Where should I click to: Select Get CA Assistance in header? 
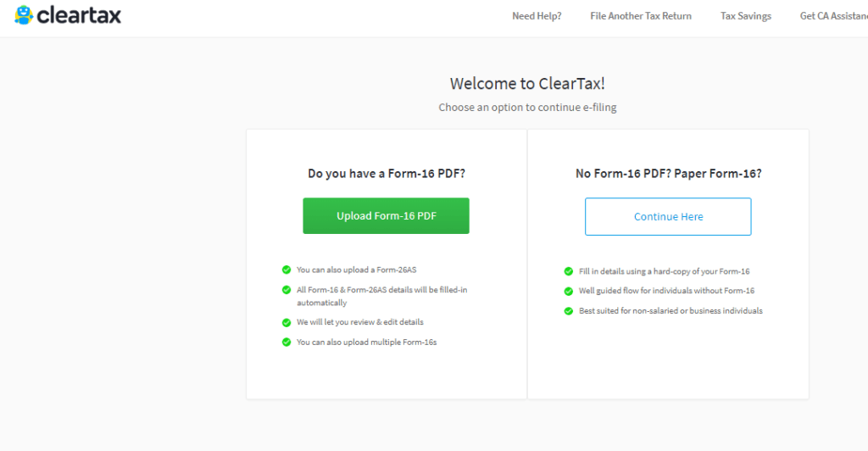tap(833, 16)
